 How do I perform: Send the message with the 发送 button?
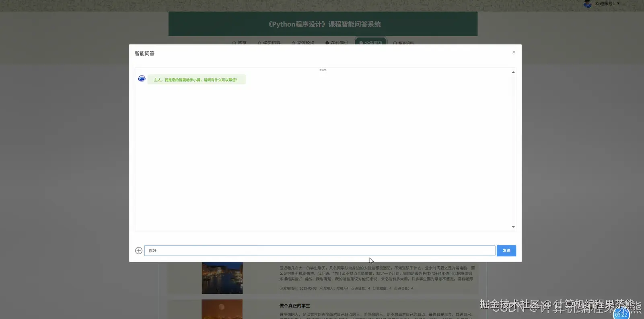pos(506,251)
